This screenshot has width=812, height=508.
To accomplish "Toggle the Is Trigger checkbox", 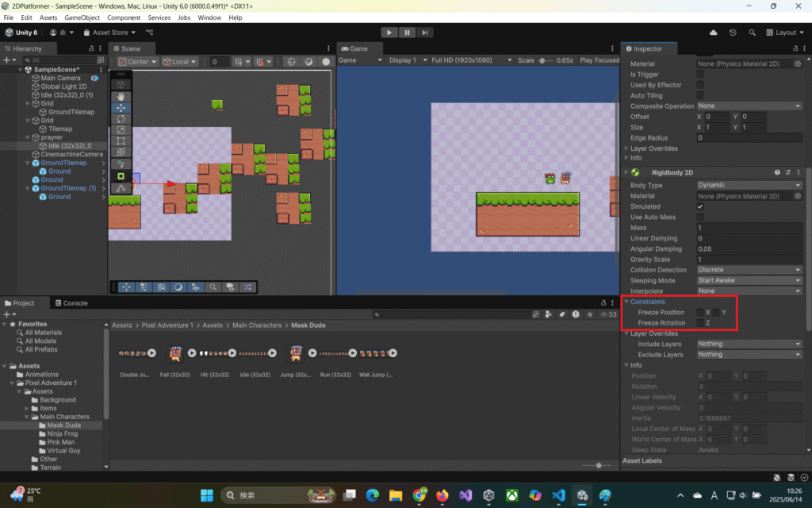I will [x=700, y=74].
